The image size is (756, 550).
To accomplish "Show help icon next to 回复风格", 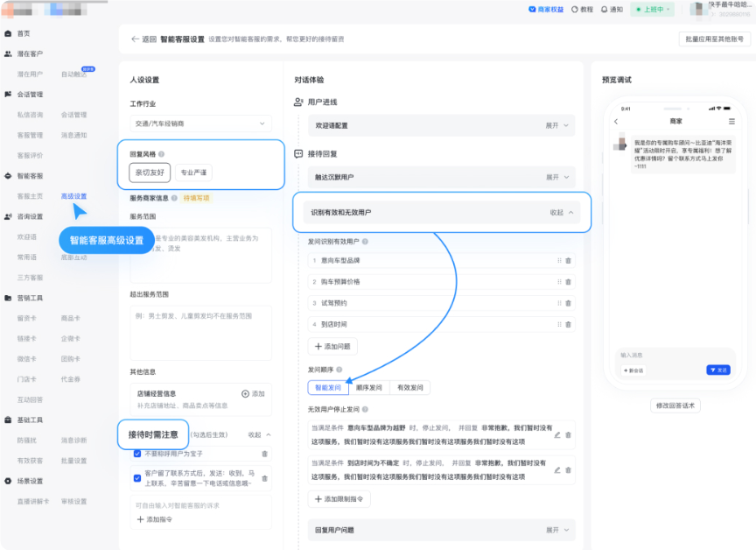I will (162, 154).
